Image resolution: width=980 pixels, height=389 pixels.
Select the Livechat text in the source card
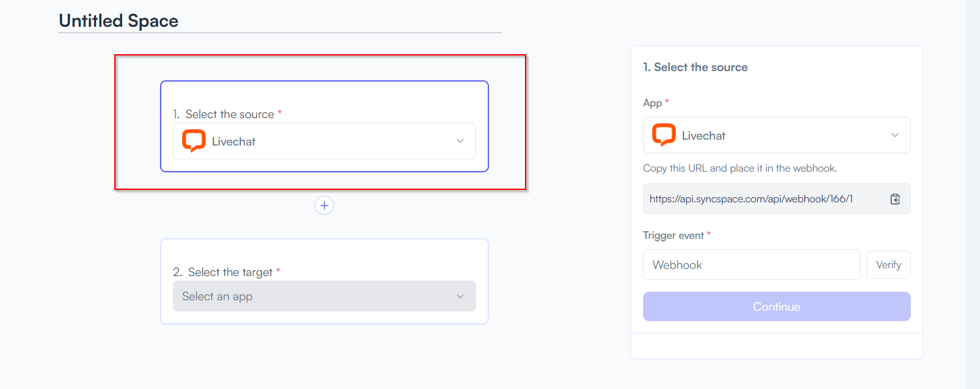coord(234,141)
